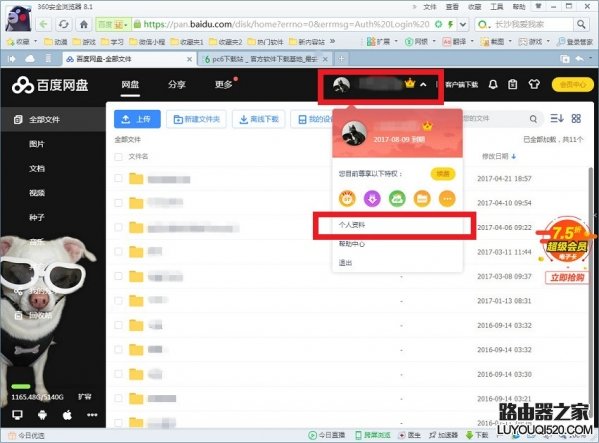Open Apple client icon in sidebar bottom
Image resolution: width=599 pixels, height=443 pixels.
[67, 415]
